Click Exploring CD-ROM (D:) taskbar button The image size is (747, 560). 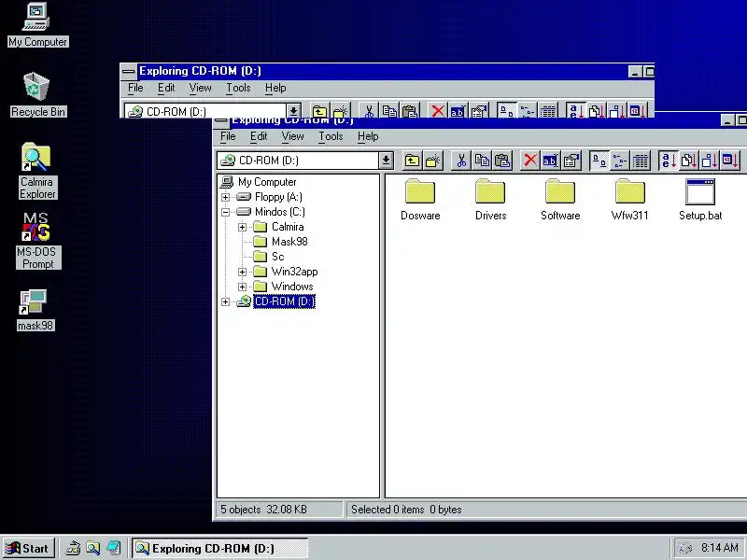(220, 548)
